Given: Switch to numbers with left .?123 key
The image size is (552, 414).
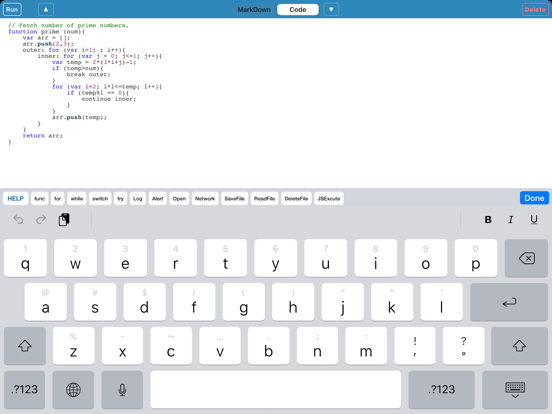Looking at the screenshot, I should point(25,389).
